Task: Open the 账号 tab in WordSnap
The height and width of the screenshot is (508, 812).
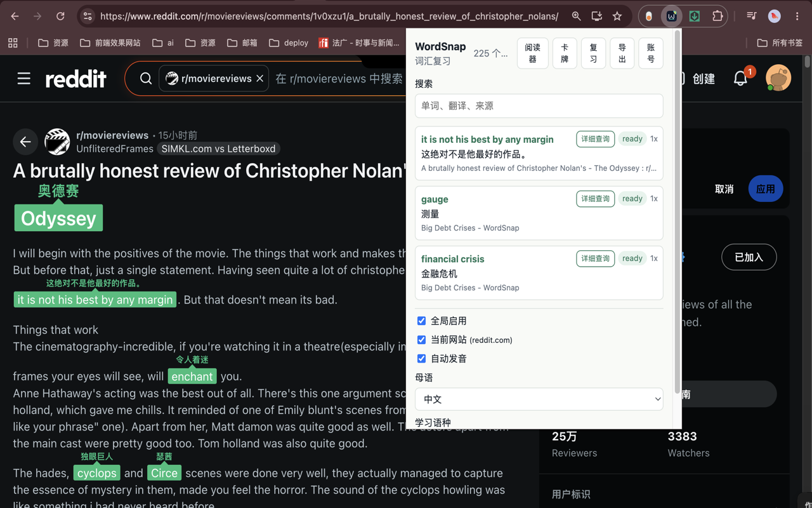Action: [650, 53]
